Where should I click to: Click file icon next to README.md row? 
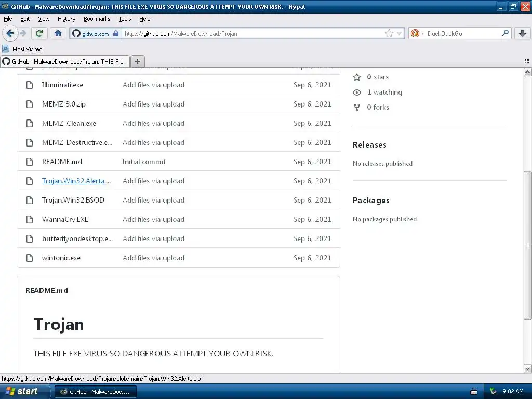(30, 162)
